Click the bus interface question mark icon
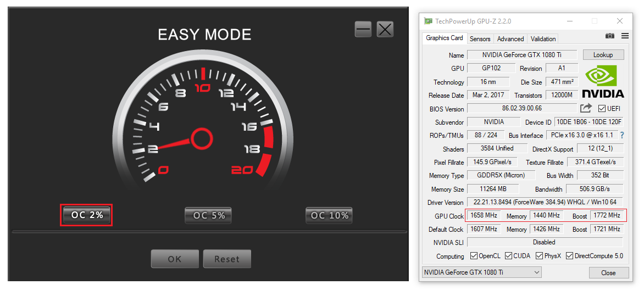 (x=622, y=135)
